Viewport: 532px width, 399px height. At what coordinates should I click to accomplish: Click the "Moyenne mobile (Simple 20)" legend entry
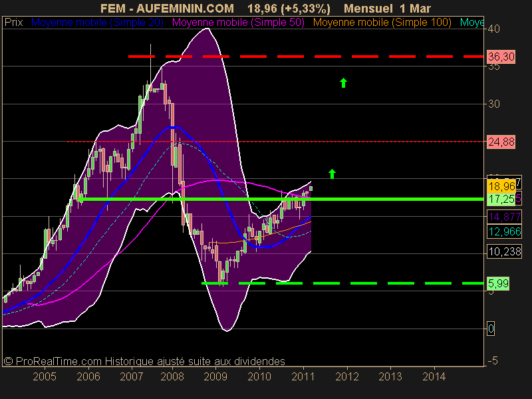[97, 23]
